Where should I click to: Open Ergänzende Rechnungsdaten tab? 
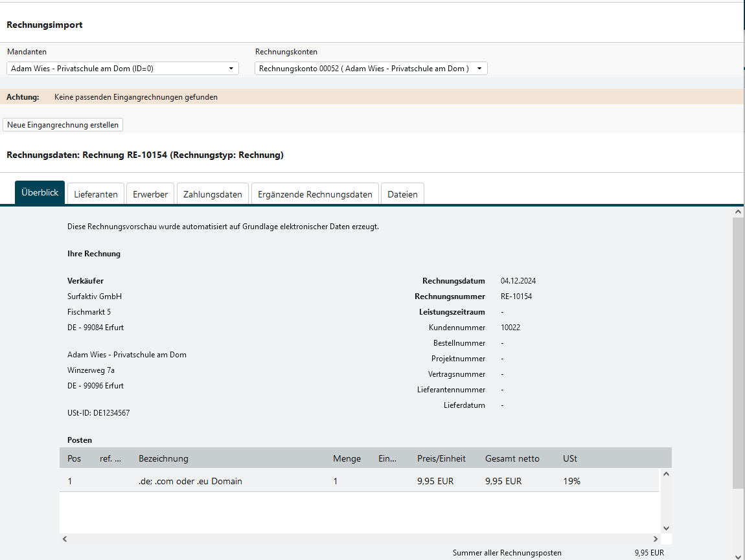click(315, 194)
